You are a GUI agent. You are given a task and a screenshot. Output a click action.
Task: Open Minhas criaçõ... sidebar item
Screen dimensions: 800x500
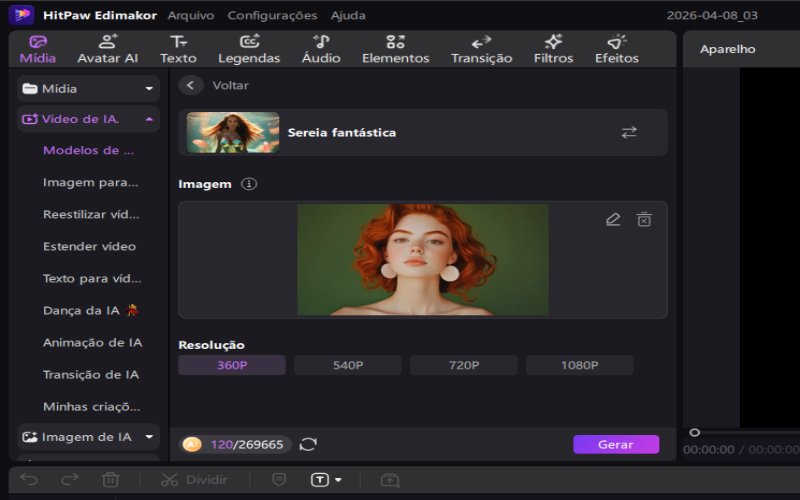point(91,407)
